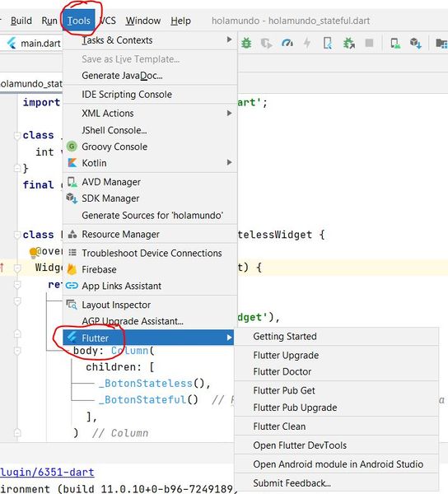Select the Flutter item in the Tools menu
The width and height of the screenshot is (448, 494).
coord(148,338)
